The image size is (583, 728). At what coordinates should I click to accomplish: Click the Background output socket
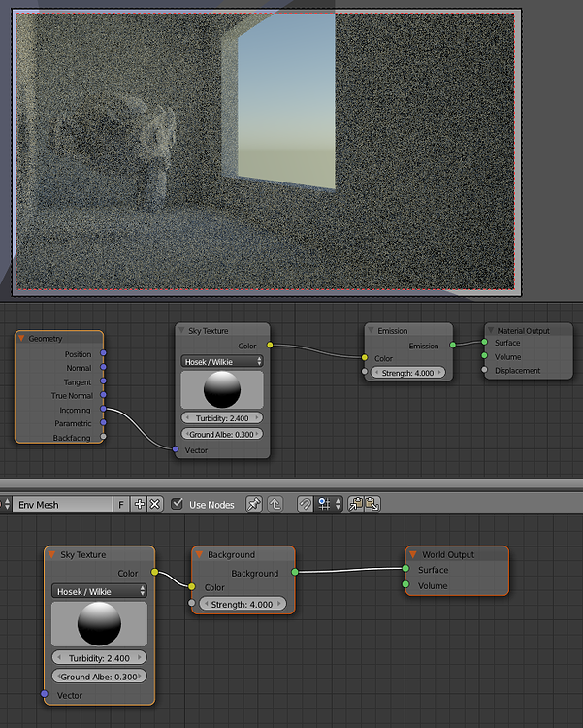(x=295, y=572)
